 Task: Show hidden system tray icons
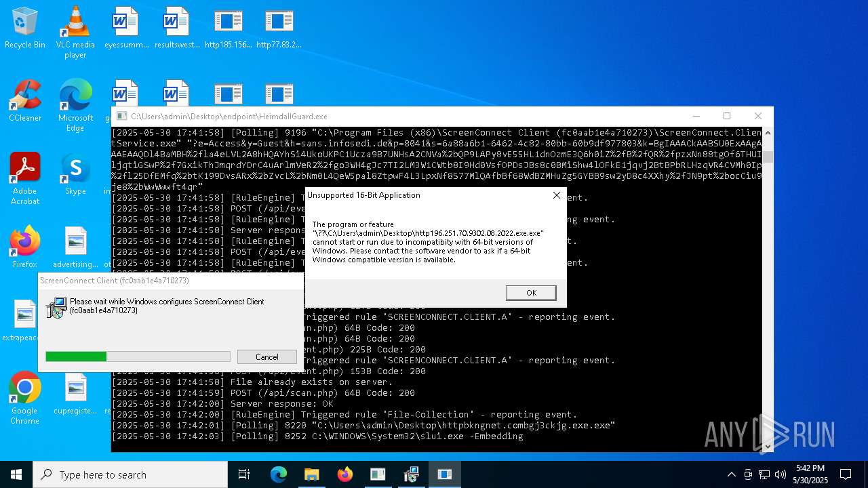(731, 474)
